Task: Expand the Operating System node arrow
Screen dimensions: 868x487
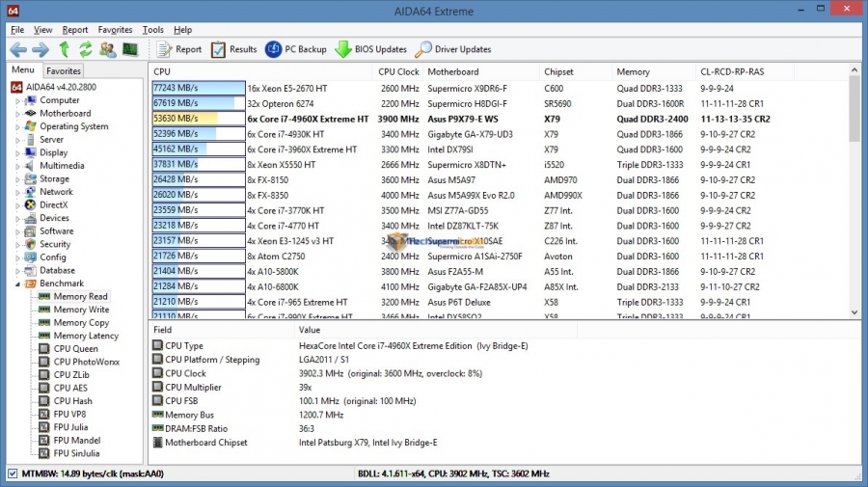Action: [x=17, y=126]
